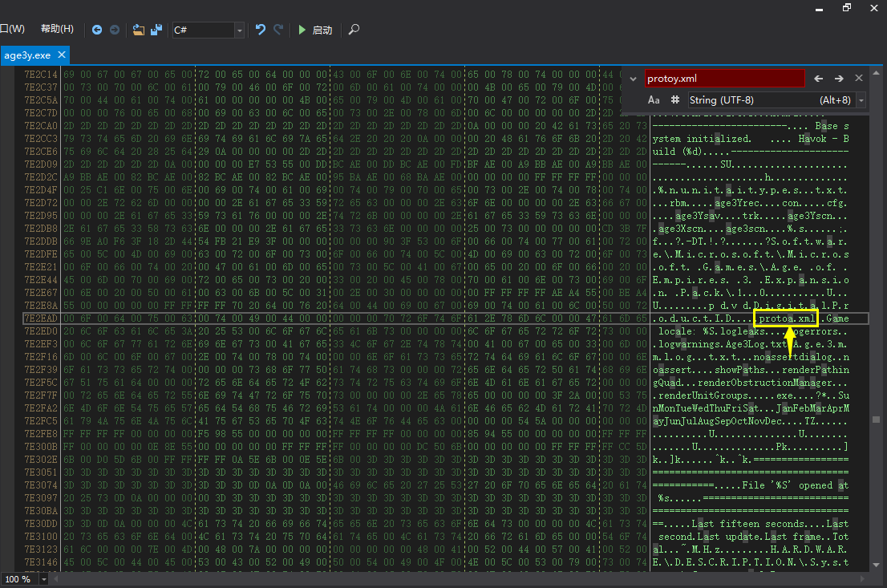Open the 帮助(H) menu
This screenshot has width=887, height=588.
click(x=57, y=29)
